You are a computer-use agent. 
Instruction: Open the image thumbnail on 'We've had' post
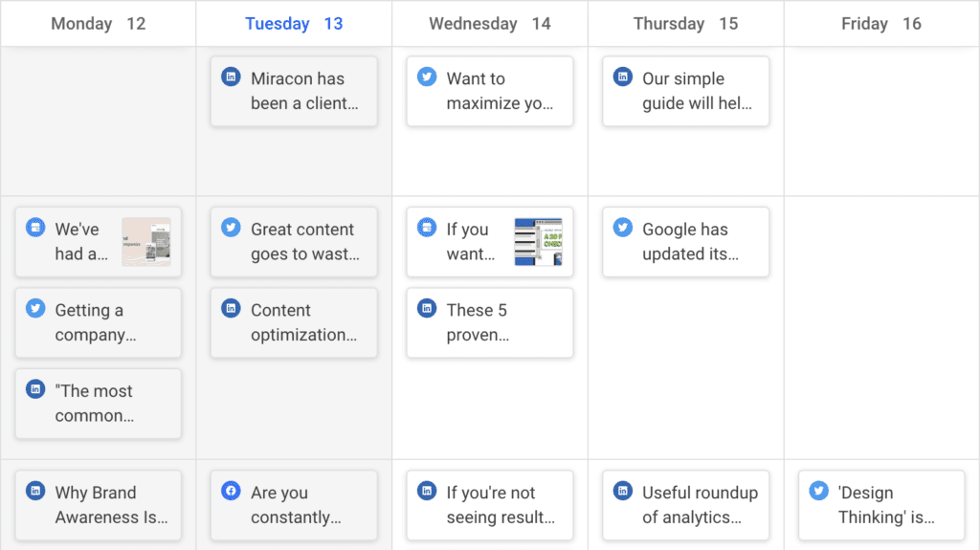pos(145,242)
